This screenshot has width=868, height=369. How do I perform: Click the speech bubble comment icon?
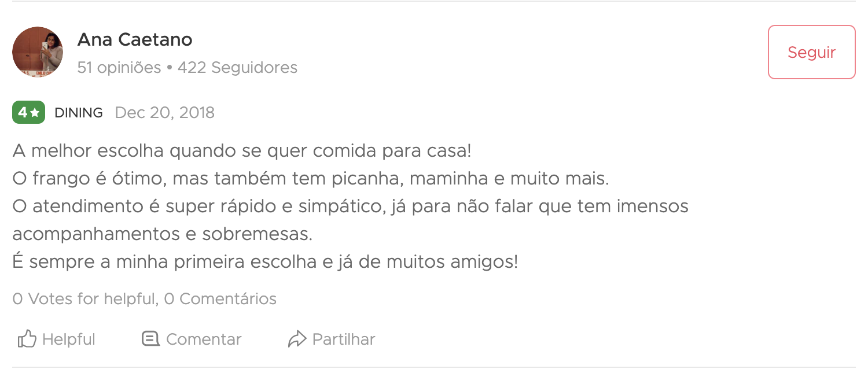(x=150, y=339)
